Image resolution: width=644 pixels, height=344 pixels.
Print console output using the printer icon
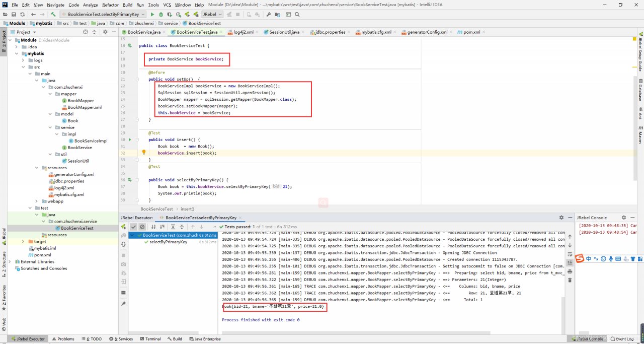[x=570, y=271]
